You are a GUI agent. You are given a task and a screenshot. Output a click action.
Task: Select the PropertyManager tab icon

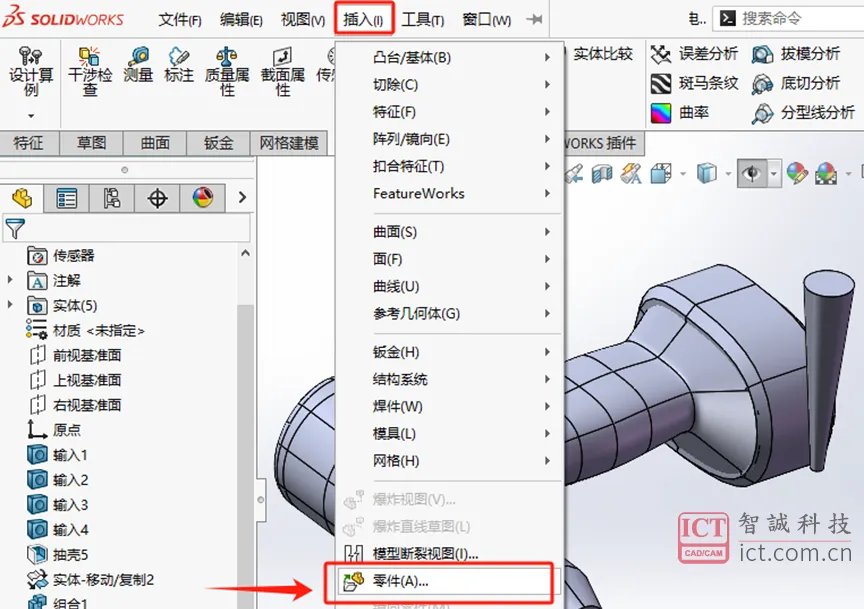pos(67,198)
